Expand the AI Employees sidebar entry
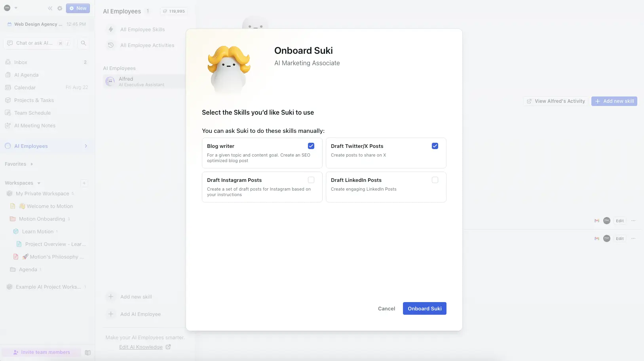Screen dimensions: 644x361 [x=86, y=146]
